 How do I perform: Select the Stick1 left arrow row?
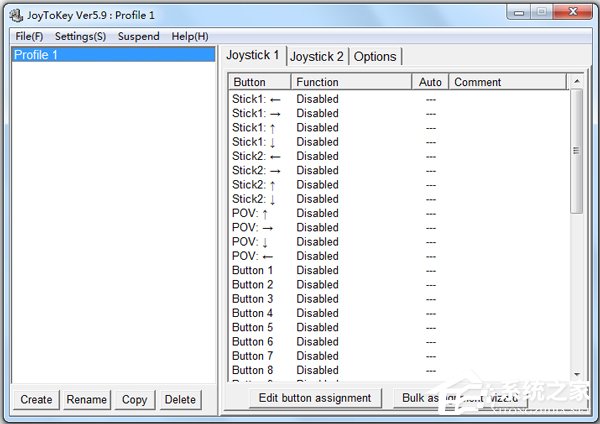tap(257, 99)
